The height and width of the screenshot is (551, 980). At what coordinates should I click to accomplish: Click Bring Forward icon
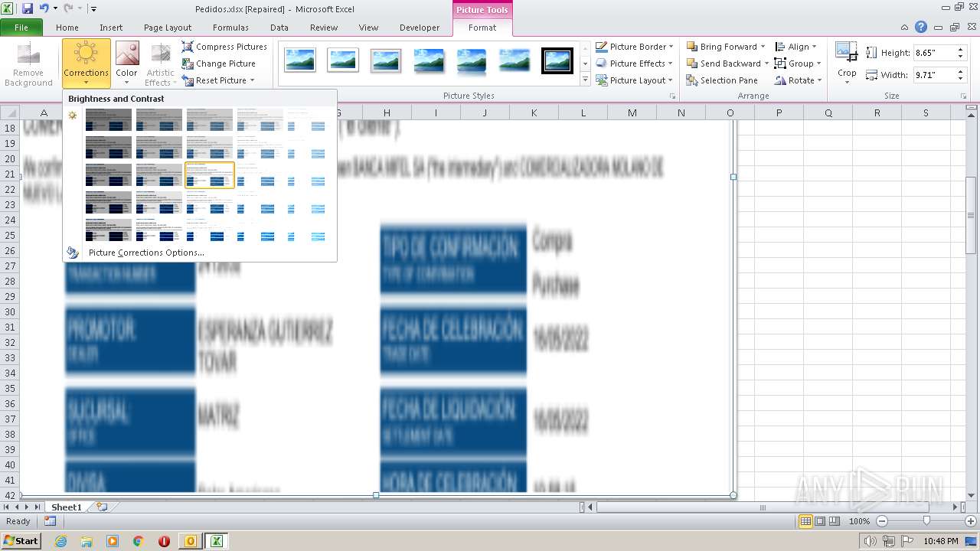692,47
